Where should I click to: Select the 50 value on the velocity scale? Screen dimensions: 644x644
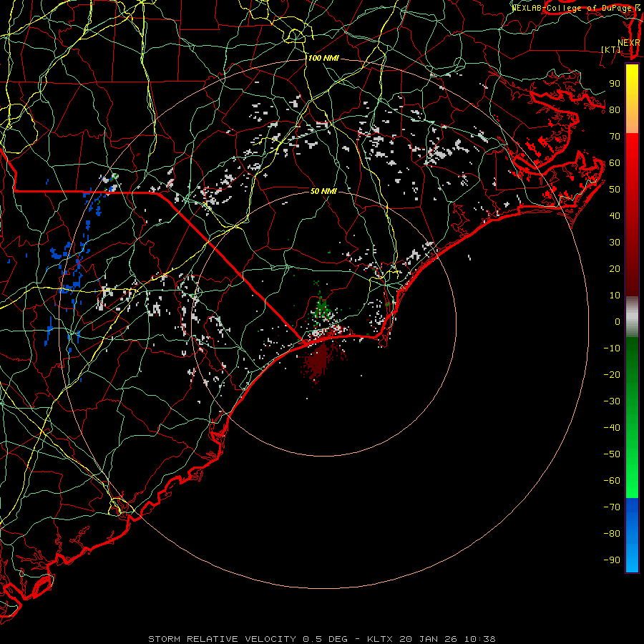tap(615, 190)
